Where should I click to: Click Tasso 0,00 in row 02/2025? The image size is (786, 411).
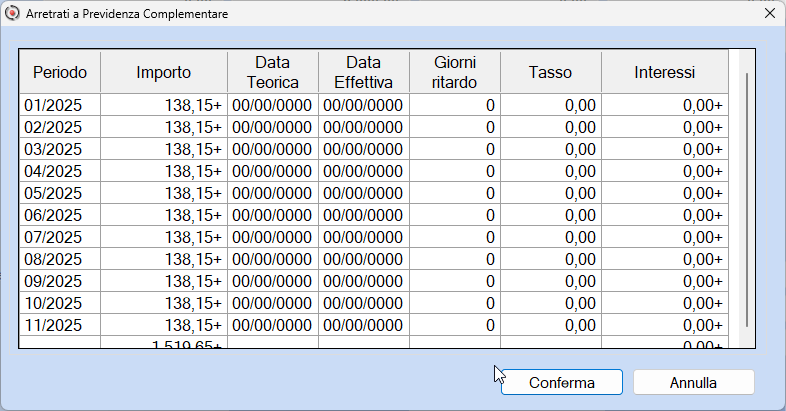pos(550,127)
